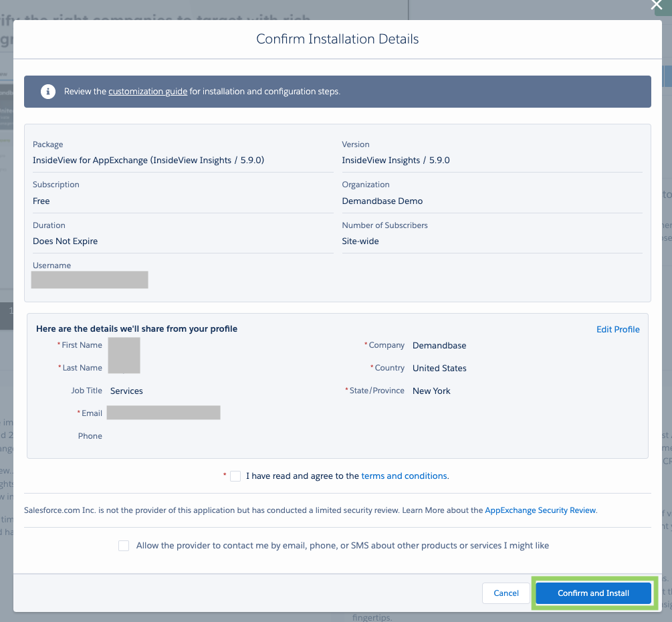The height and width of the screenshot is (622, 672).
Task: Open the AppExchange Security Review link
Action: pos(540,510)
